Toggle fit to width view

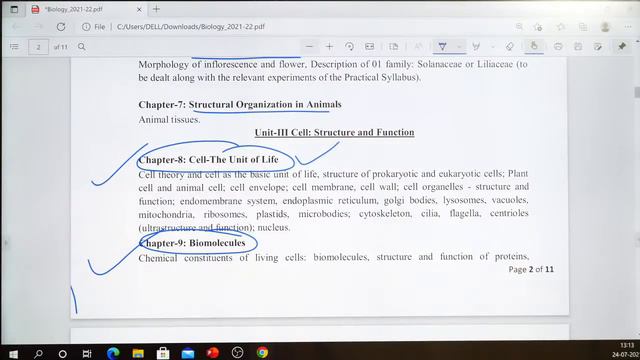point(369,47)
